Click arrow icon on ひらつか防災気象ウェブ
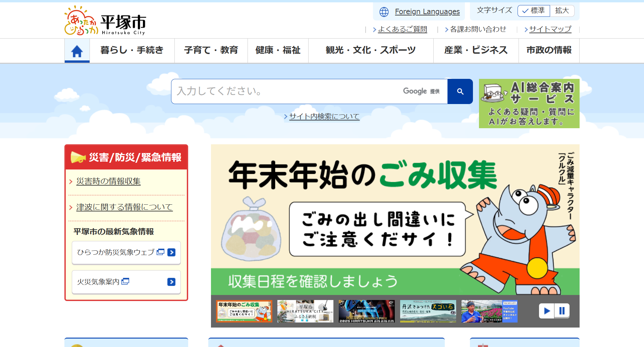644x347 pixels. coord(171,252)
